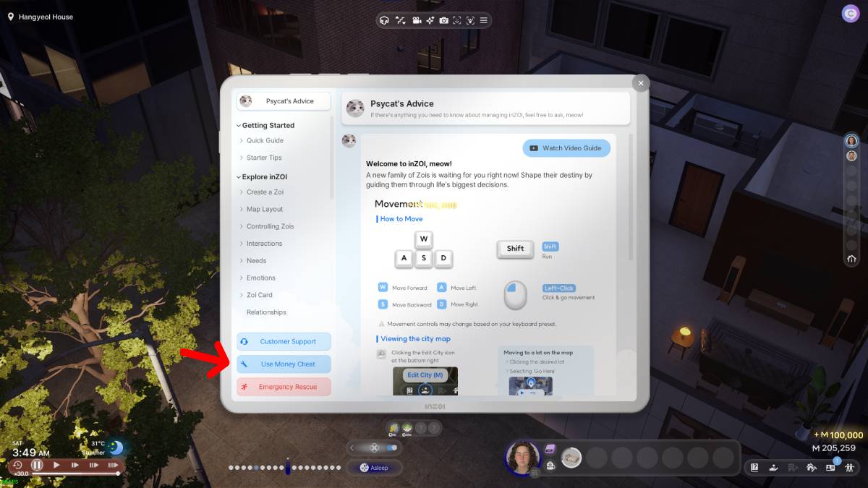Toggle the switch in the bottom center bar

[x=391, y=448]
